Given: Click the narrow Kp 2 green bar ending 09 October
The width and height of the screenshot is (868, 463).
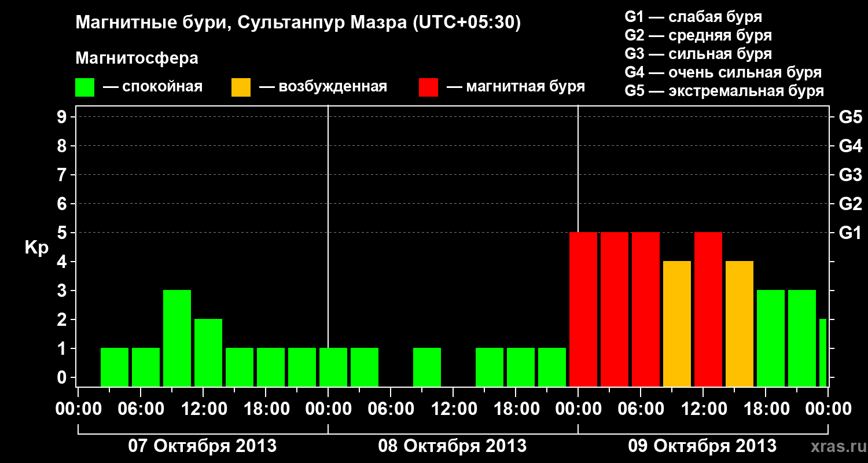Looking at the screenshot, I should click(823, 352).
